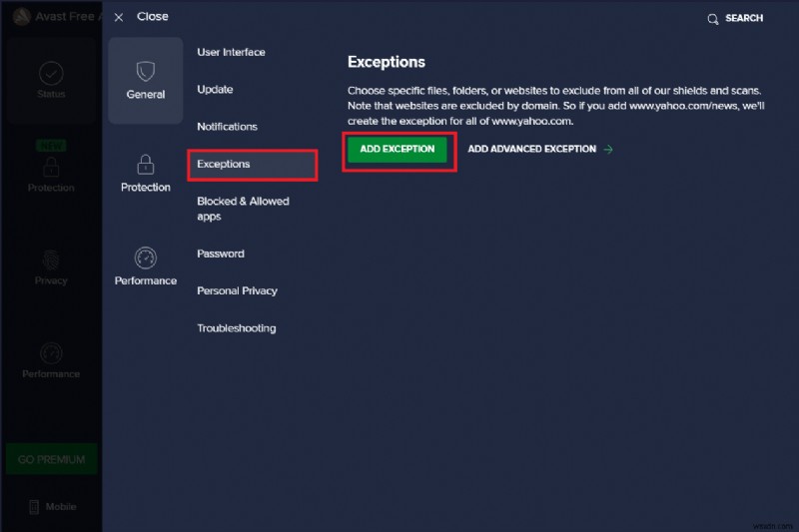The height and width of the screenshot is (532, 799).
Task: Open Blocked & Allowed apps
Action: 243,208
